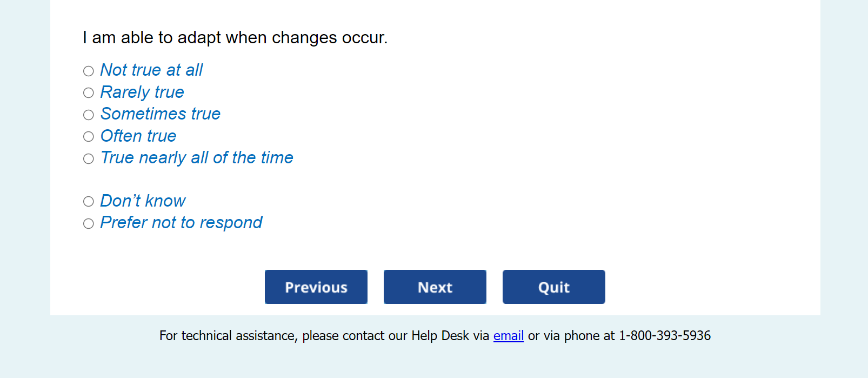Pick the 'Often true' radio button
This screenshot has height=378, width=868.
pyautogui.click(x=89, y=137)
